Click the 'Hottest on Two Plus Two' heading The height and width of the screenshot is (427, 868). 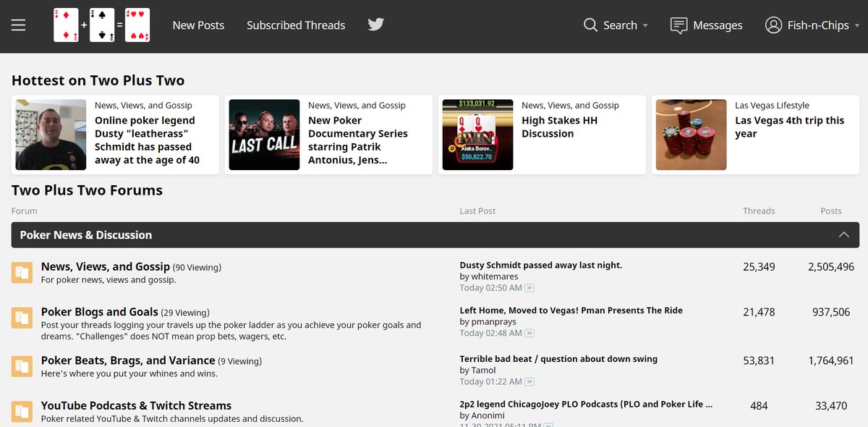pos(98,80)
